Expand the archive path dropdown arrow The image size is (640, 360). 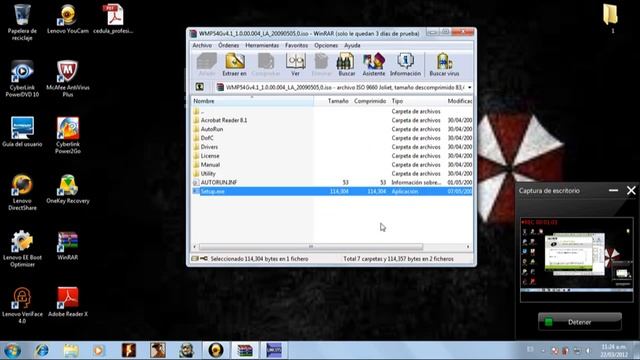469,87
